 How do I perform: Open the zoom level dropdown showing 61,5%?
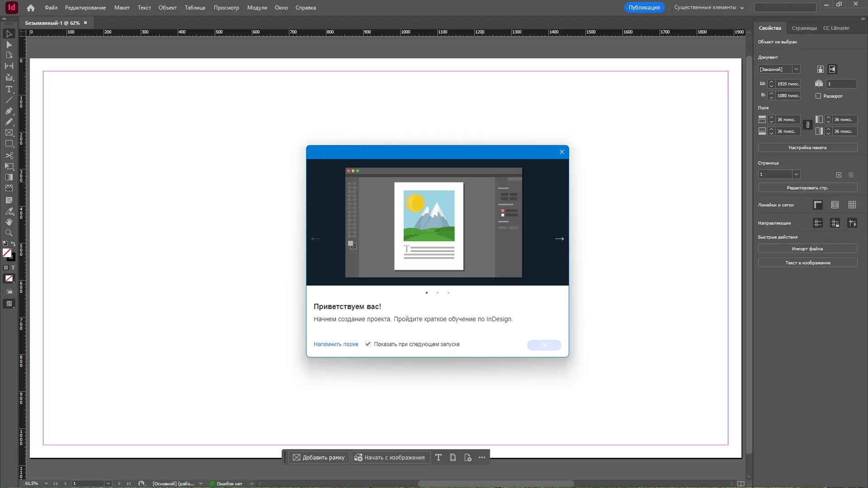click(46, 483)
